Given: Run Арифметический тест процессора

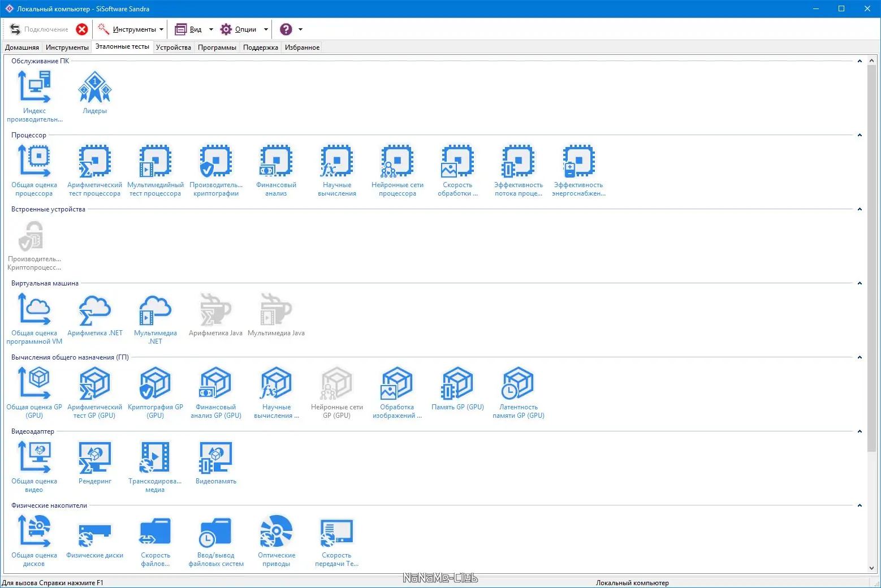Looking at the screenshot, I should click(95, 170).
